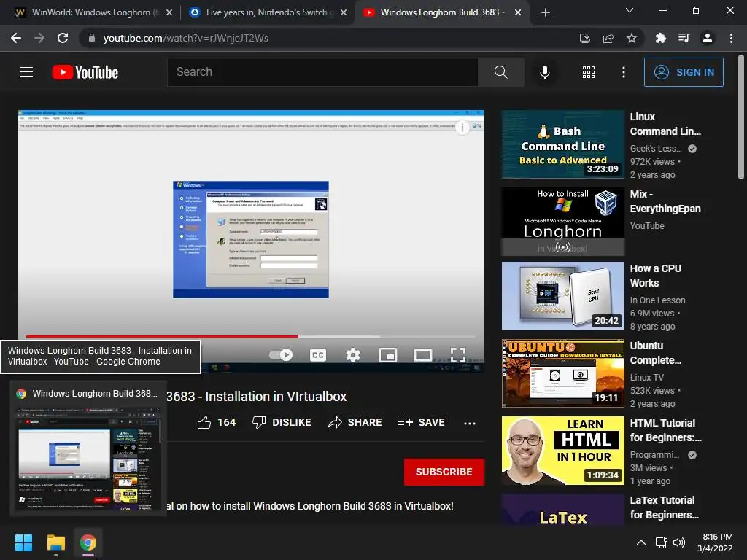Open a new Chrome tab
The image size is (747, 560).
[x=546, y=12]
